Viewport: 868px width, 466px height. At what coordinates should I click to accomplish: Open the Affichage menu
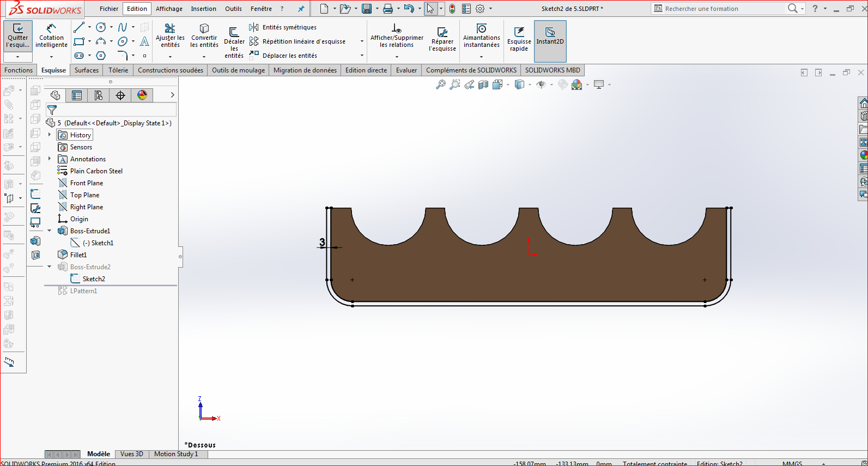point(169,9)
